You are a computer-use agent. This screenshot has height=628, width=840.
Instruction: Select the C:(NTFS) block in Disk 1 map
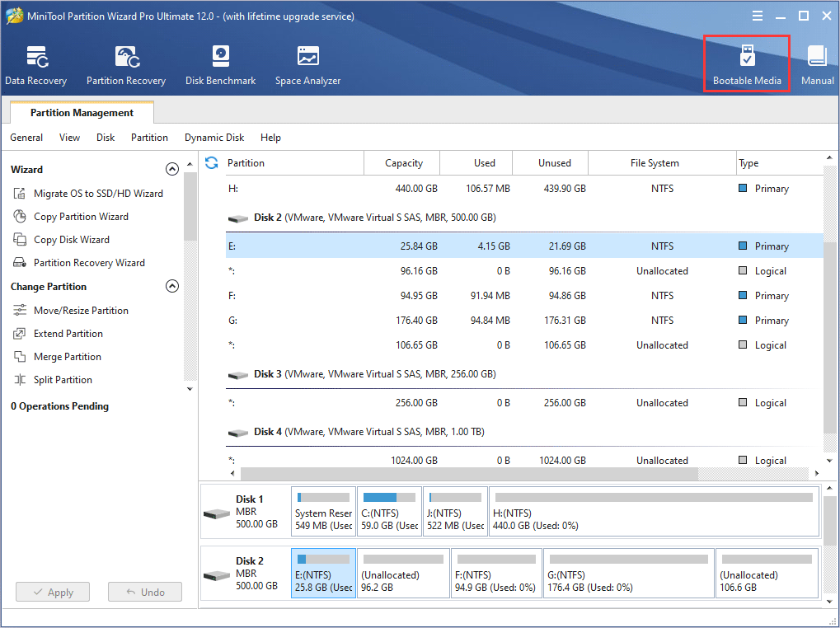389,511
